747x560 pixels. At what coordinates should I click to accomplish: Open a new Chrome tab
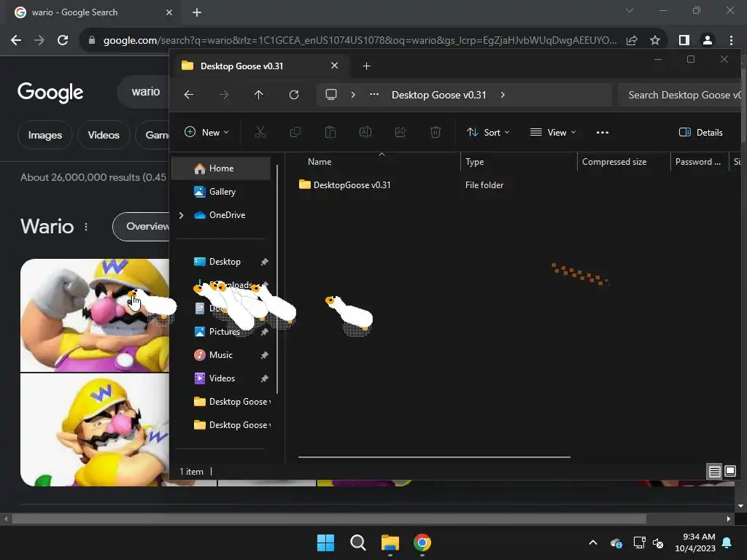197,12
